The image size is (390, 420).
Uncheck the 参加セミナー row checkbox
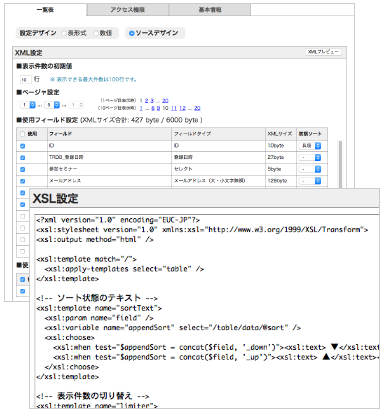coord(23,169)
